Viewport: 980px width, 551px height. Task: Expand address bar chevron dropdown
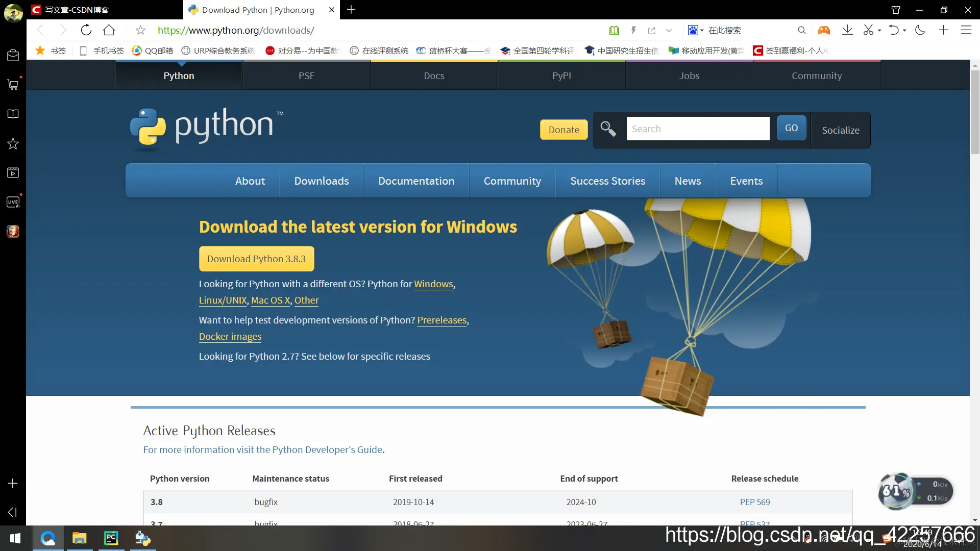[x=669, y=31]
